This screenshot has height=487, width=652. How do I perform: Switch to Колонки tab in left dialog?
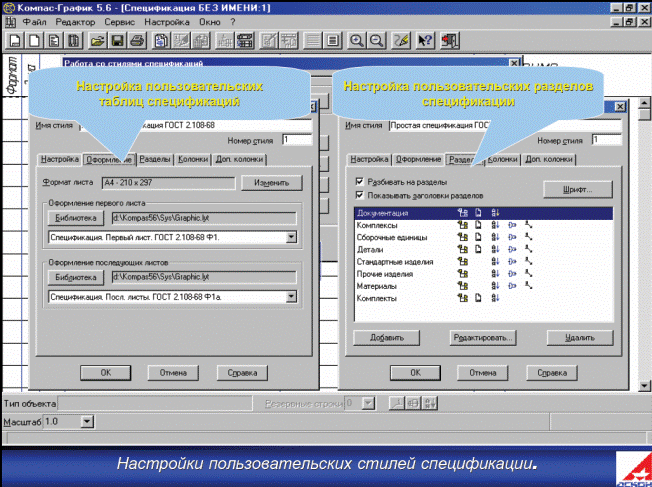click(193, 159)
